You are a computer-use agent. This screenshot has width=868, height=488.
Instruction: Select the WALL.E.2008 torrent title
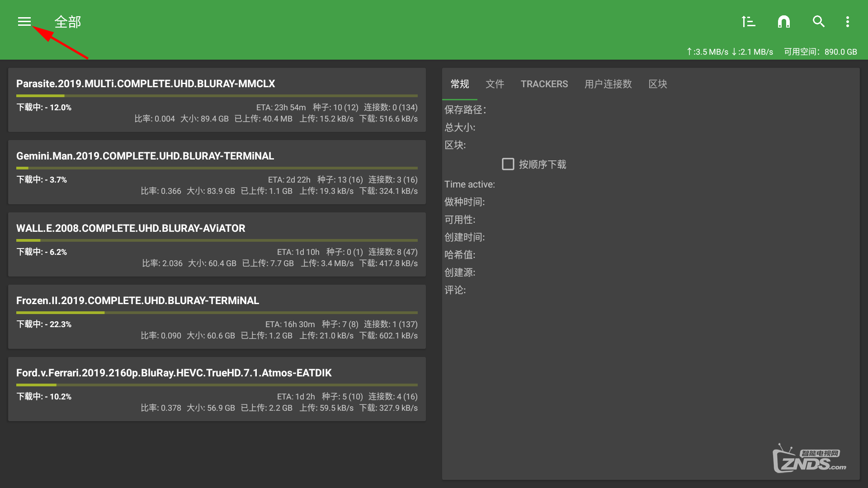[131, 228]
